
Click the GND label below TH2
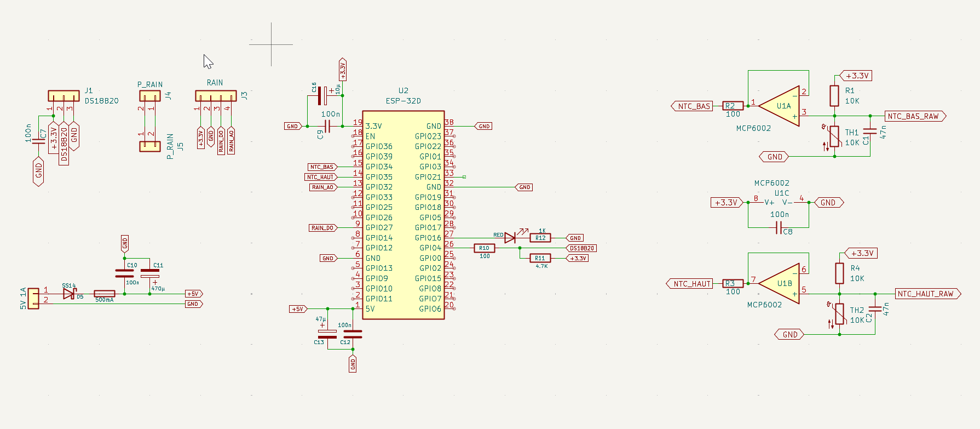[789, 334]
